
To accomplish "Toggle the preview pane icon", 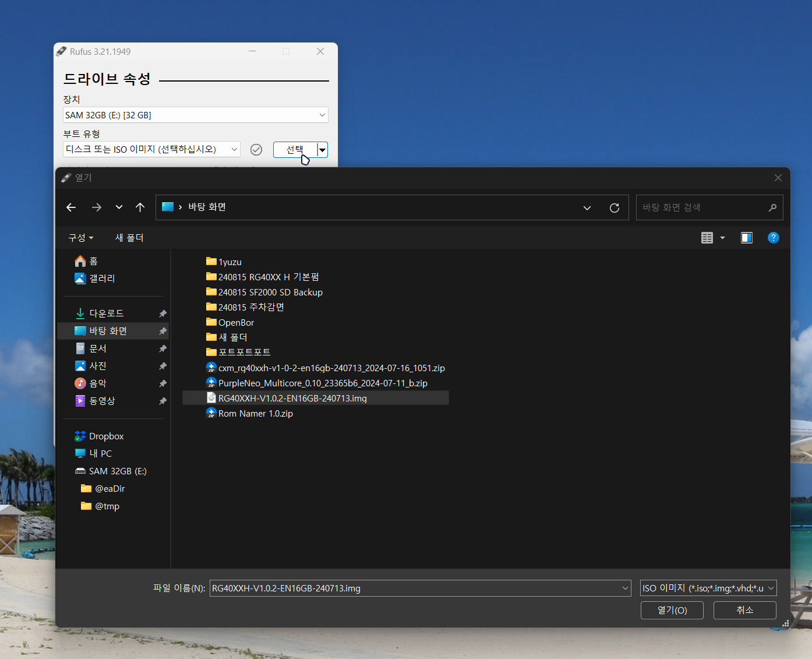I will tap(747, 238).
